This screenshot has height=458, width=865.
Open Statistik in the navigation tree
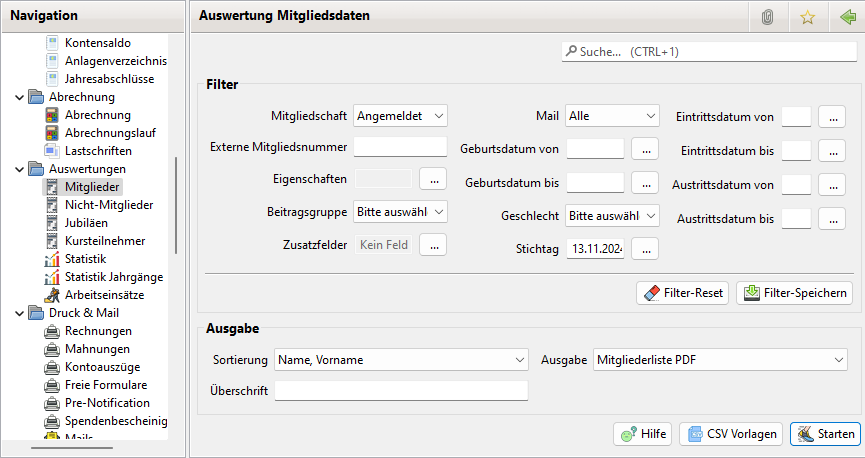pos(85,259)
